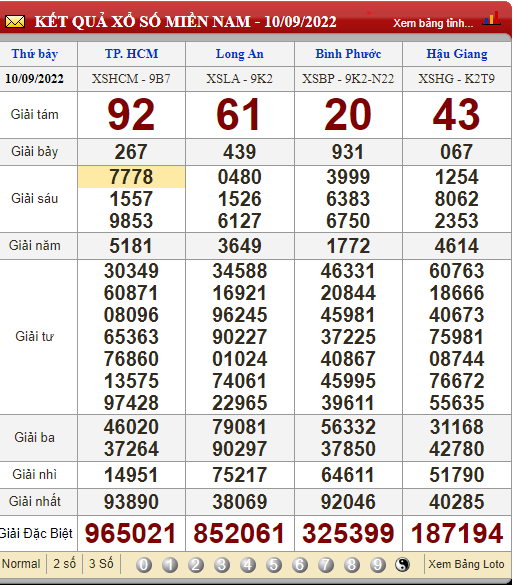Select digit 0 filter ball
The image size is (514, 585).
[x=144, y=564]
